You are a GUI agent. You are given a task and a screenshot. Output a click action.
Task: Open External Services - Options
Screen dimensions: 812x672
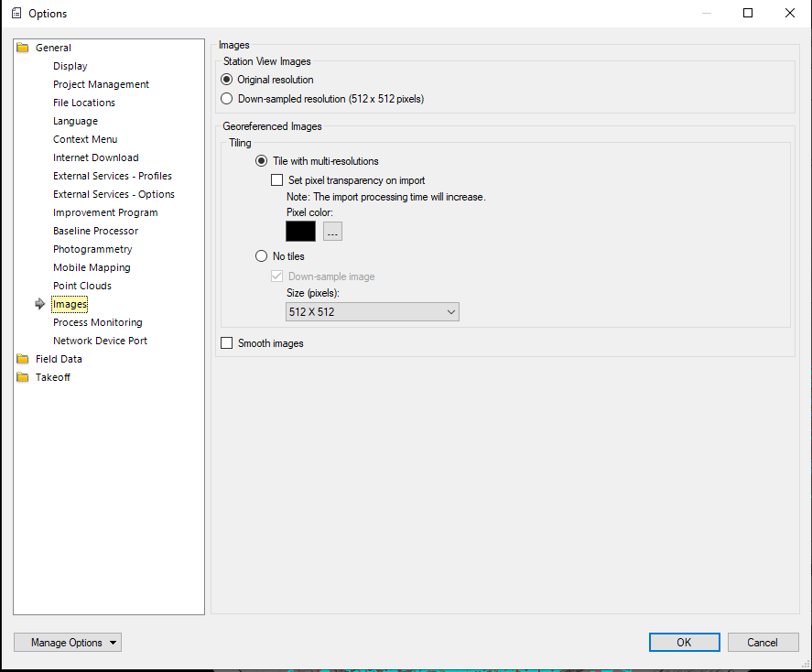tap(114, 194)
